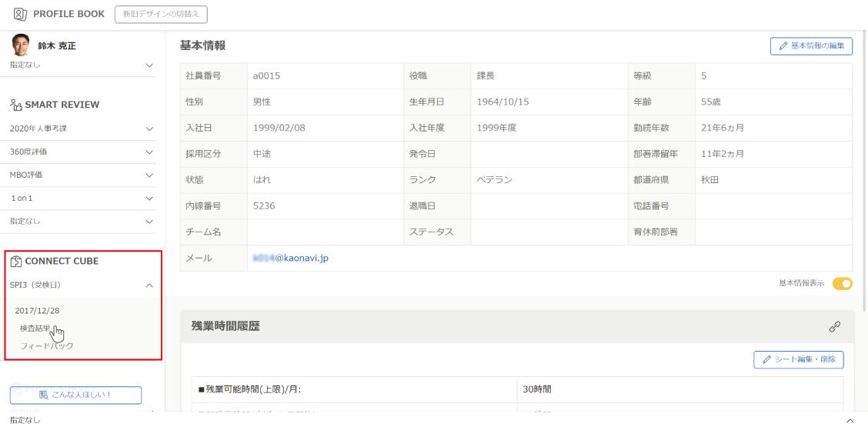Click the SMART REVIEW section icon
This screenshot has height=427, width=868.
click(16, 105)
